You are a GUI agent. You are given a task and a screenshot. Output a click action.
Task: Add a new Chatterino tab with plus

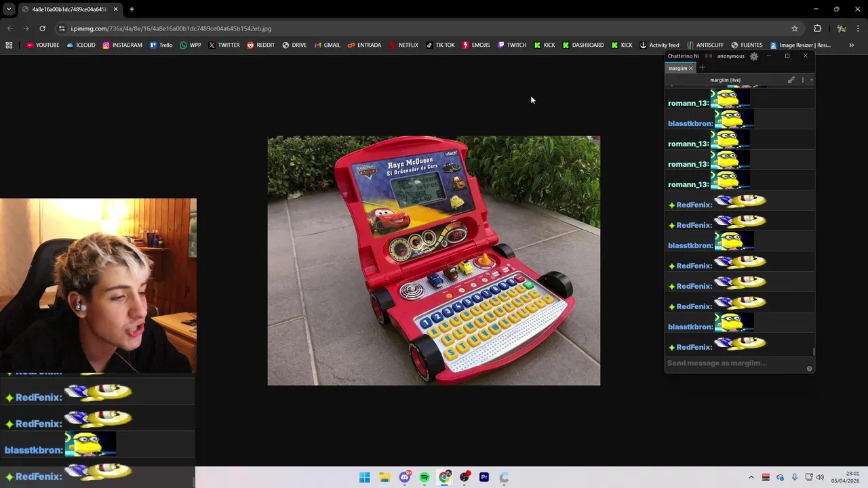pos(702,68)
